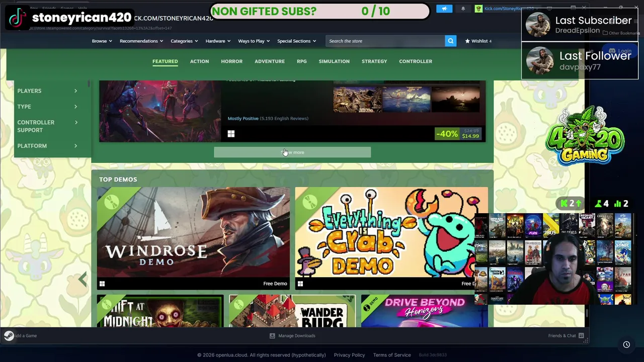Switch to the RPG tab

point(302,61)
